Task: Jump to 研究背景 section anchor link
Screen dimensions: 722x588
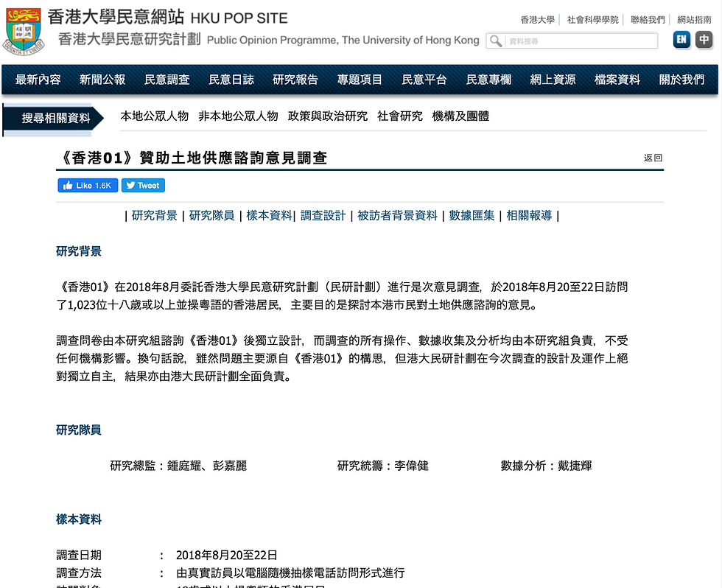Action: coord(154,215)
